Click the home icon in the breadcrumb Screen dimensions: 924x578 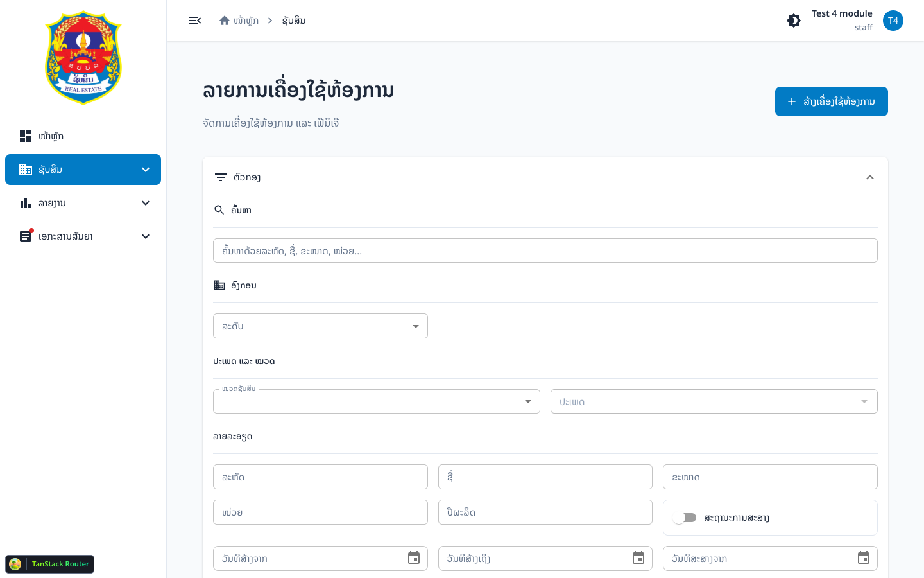pos(225,21)
